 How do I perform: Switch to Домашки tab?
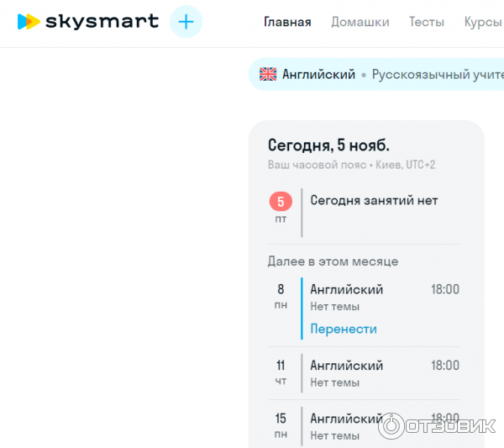pos(360,22)
